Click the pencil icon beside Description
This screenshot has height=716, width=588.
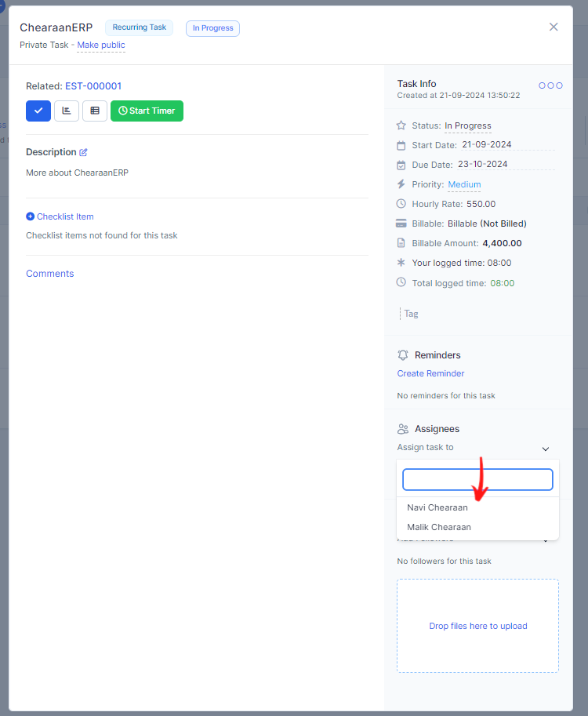pyautogui.click(x=84, y=152)
